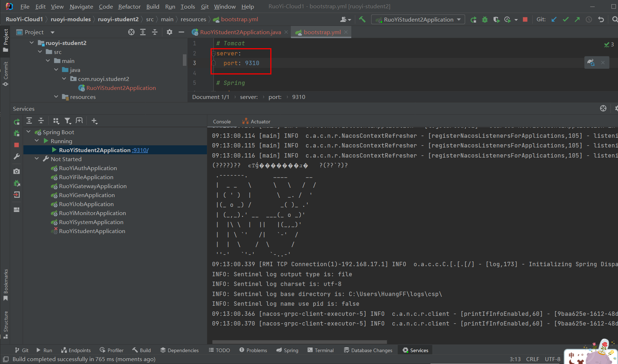Open the Tools menu
The height and width of the screenshot is (364, 618).
pos(188,6)
